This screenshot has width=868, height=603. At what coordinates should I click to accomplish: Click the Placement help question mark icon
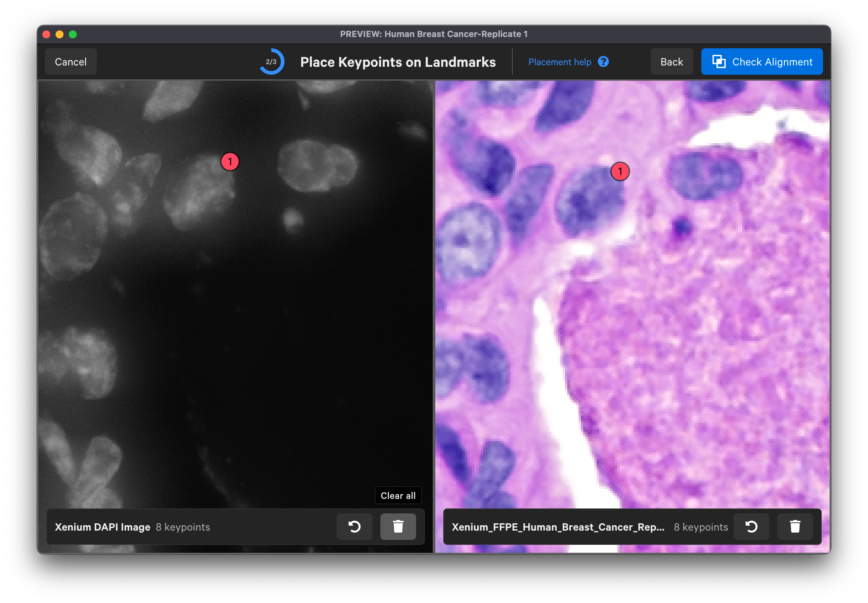pos(603,61)
